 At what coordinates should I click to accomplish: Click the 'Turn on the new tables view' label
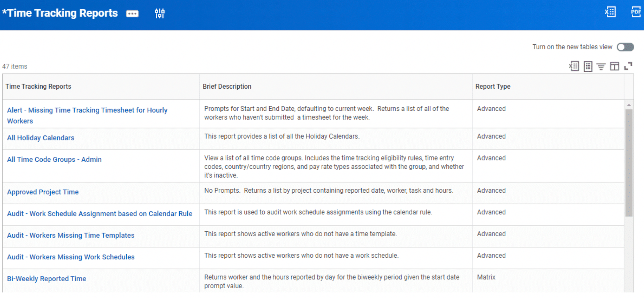pyautogui.click(x=572, y=47)
